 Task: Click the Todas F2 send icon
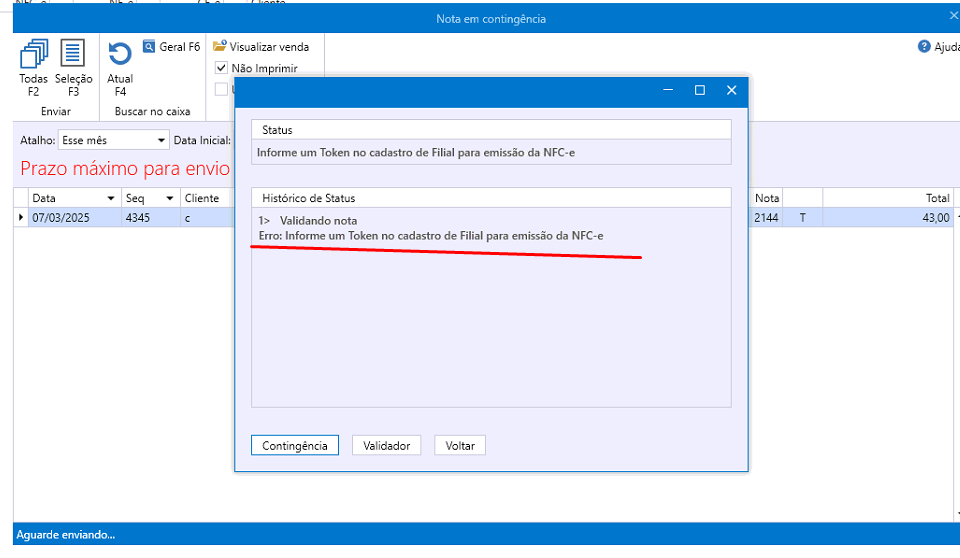[x=33, y=54]
